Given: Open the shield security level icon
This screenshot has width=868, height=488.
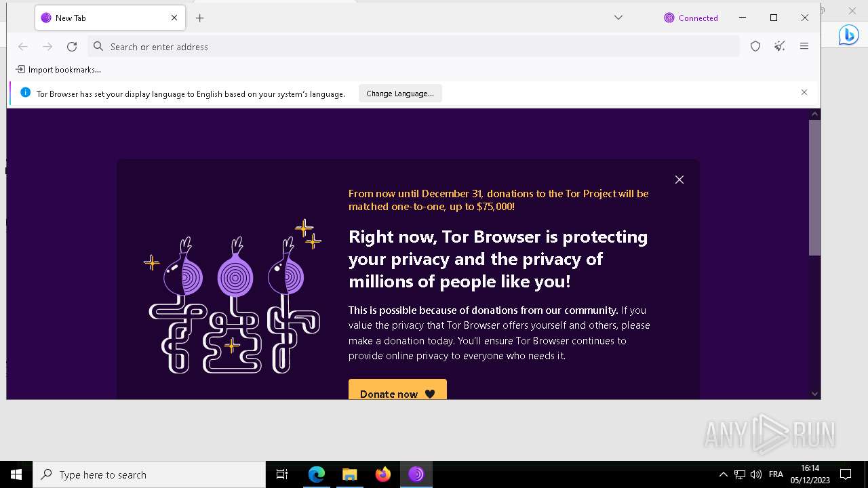Looking at the screenshot, I should 755,47.
